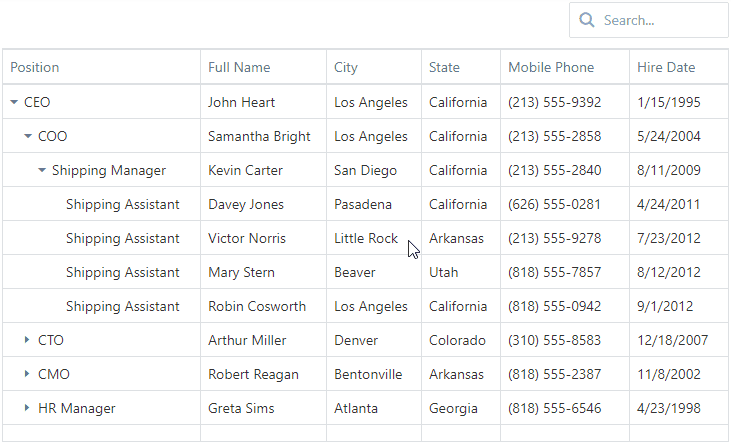The height and width of the screenshot is (445, 731).
Task: Select the Davey Jones Shipping Assistant row
Action: 122,204
